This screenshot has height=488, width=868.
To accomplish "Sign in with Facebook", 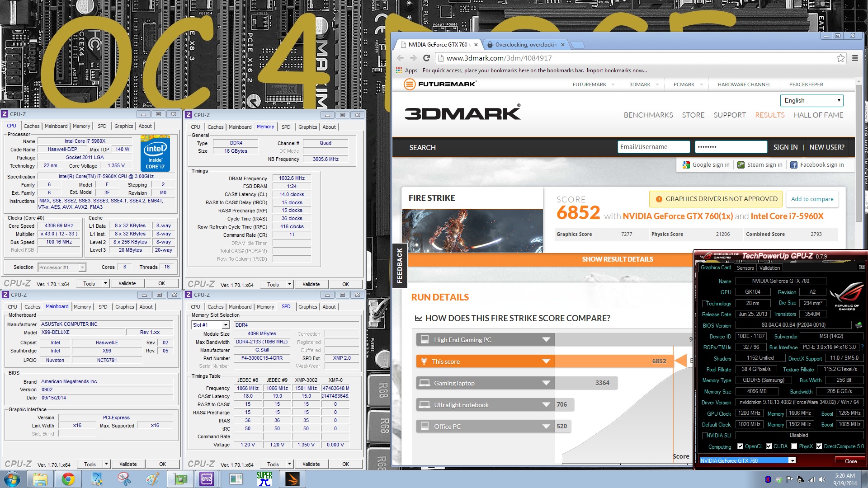I will tap(817, 165).
